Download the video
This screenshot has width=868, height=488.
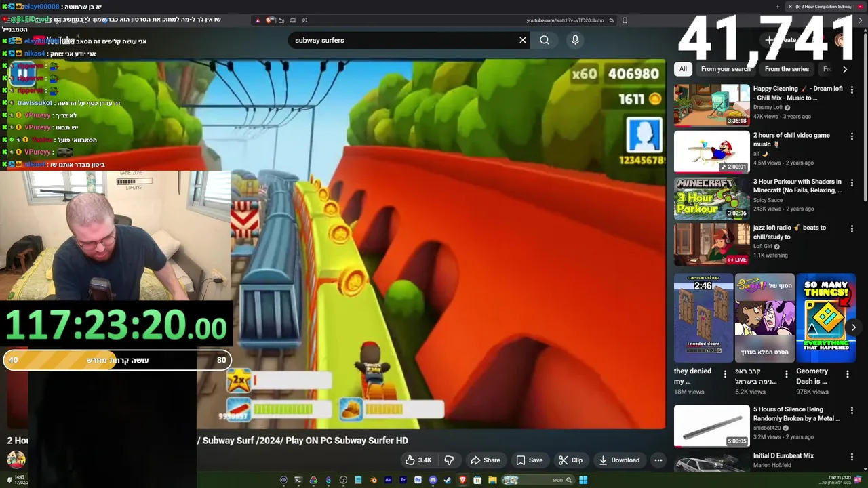619,460
